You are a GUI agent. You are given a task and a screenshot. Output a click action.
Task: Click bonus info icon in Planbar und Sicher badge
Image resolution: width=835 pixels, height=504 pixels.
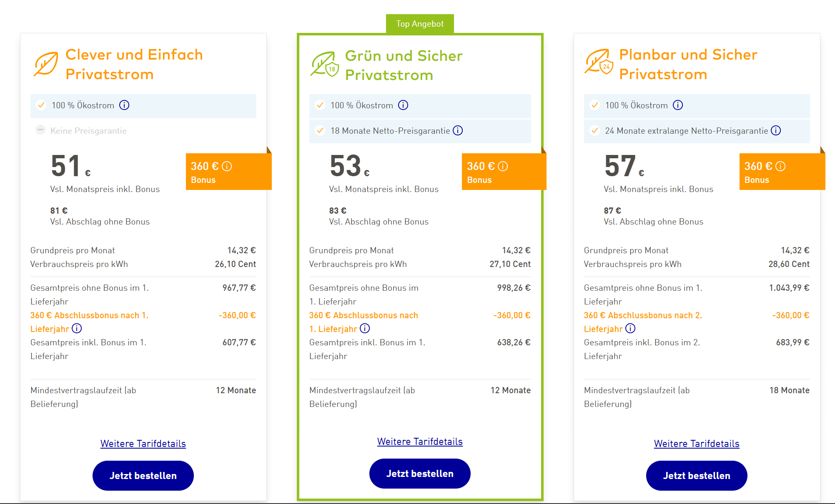coord(780,167)
